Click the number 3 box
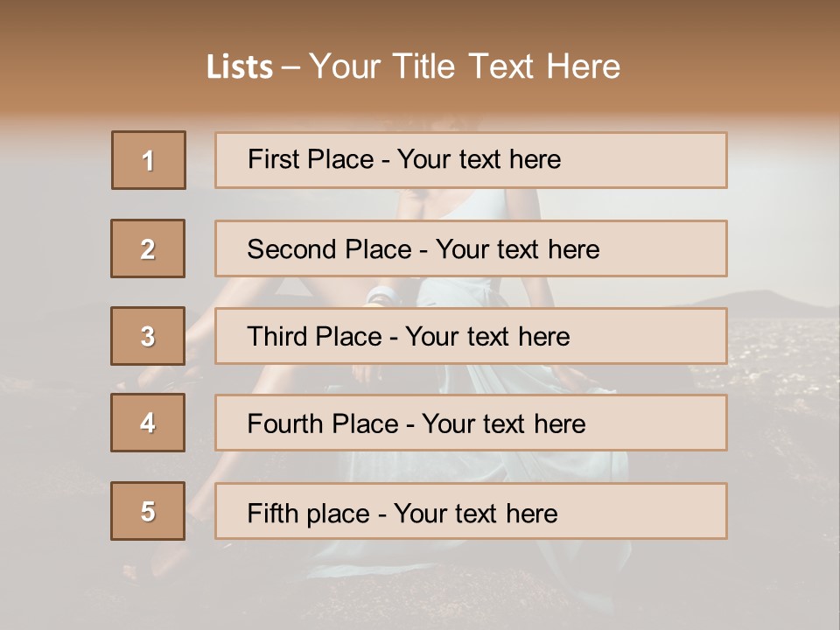The image size is (840, 630). pyautogui.click(x=148, y=336)
